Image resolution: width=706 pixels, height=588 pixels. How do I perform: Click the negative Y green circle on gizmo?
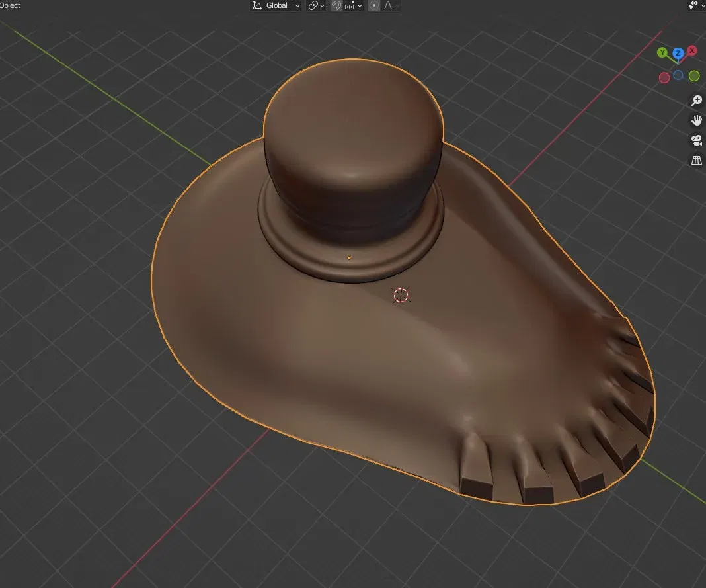694,76
